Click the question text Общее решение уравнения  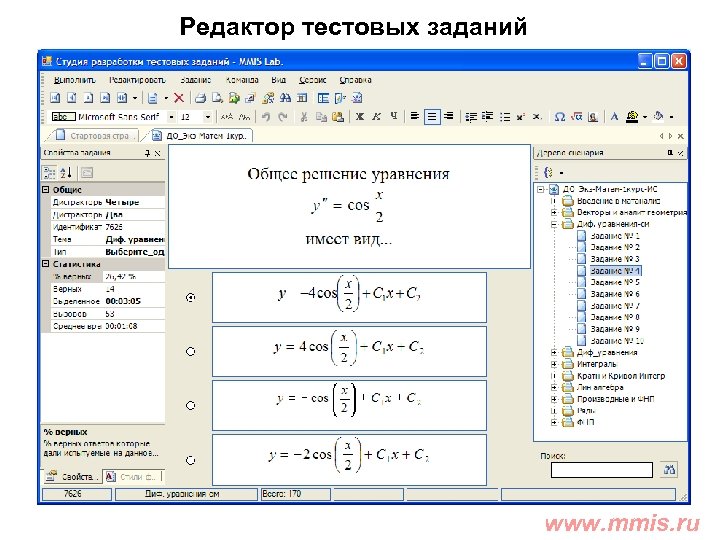coord(349,174)
